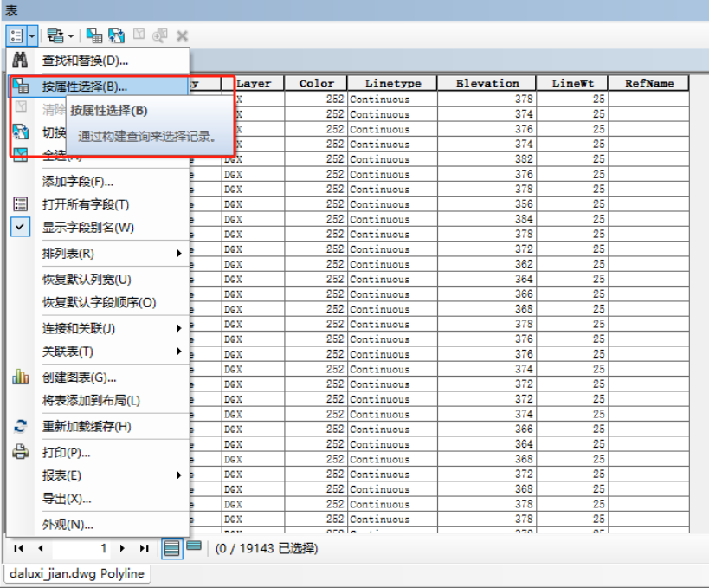Click the Color column header
The width and height of the screenshot is (709, 588).
pos(316,83)
